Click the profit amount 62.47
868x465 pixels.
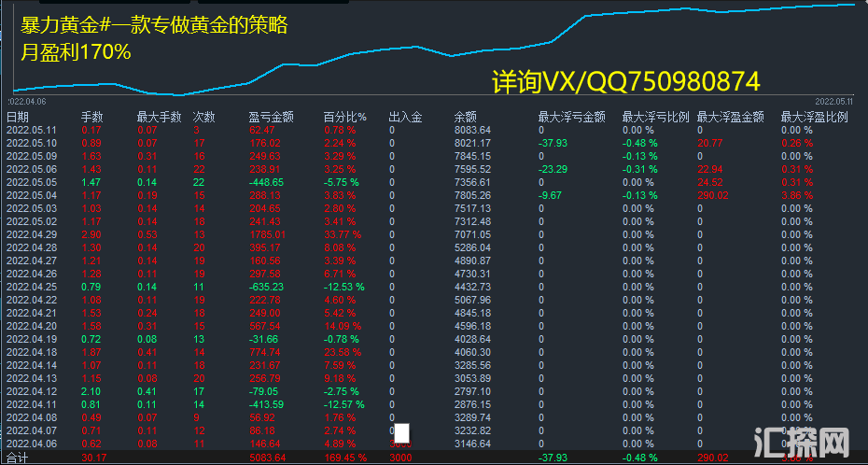tap(262, 130)
